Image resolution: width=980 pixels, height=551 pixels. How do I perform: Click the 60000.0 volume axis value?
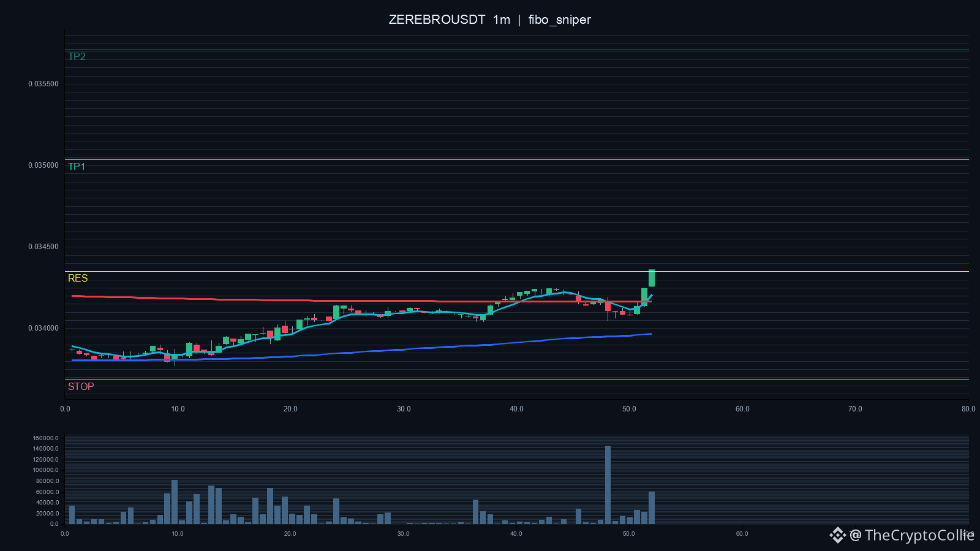click(47, 492)
